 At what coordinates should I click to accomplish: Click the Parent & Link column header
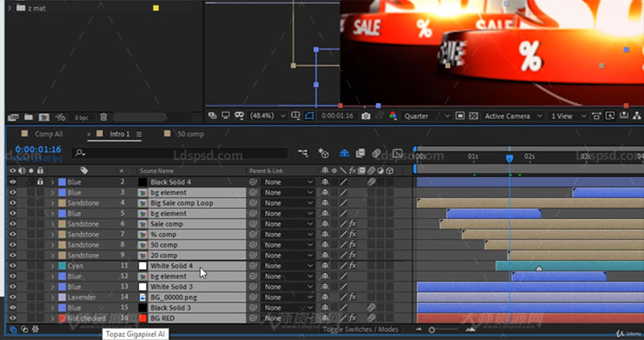(266, 171)
